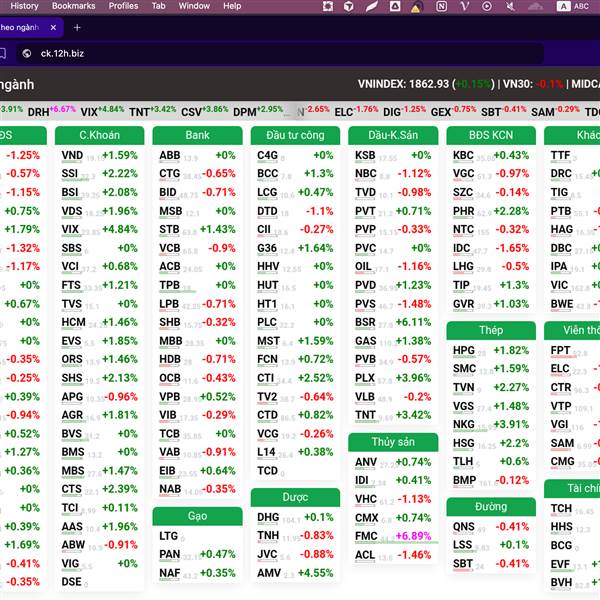The width and height of the screenshot is (600, 600).
Task: Switch input source via the A icon
Action: pyautogui.click(x=563, y=6)
